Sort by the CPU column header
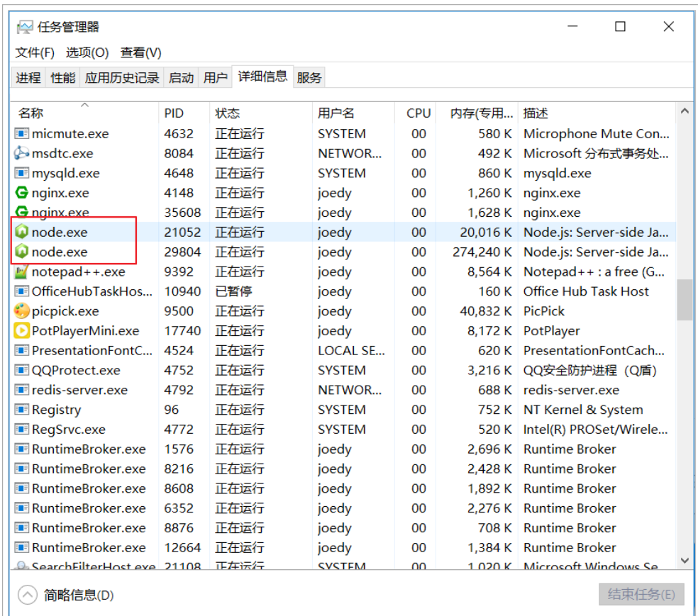This screenshot has width=698, height=616. 416,113
